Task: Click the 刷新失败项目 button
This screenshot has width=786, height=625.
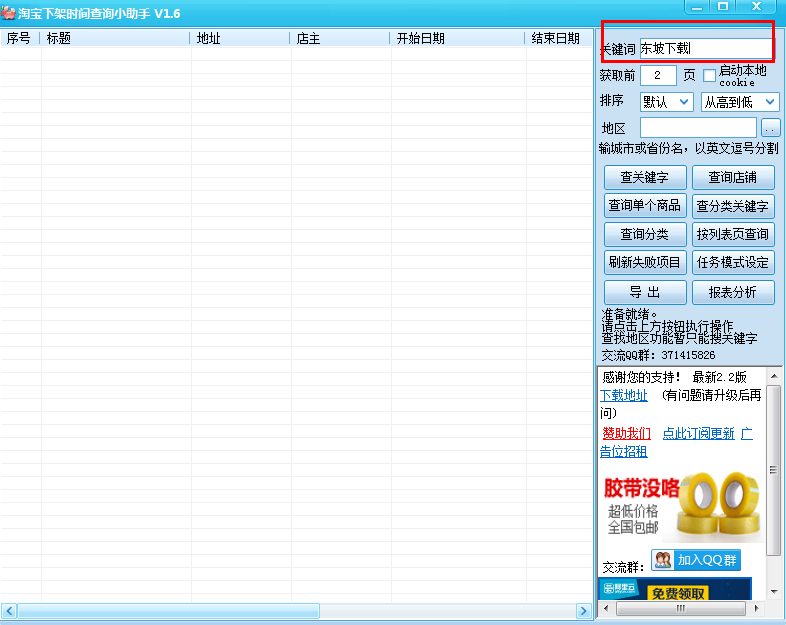Action: pos(645,262)
